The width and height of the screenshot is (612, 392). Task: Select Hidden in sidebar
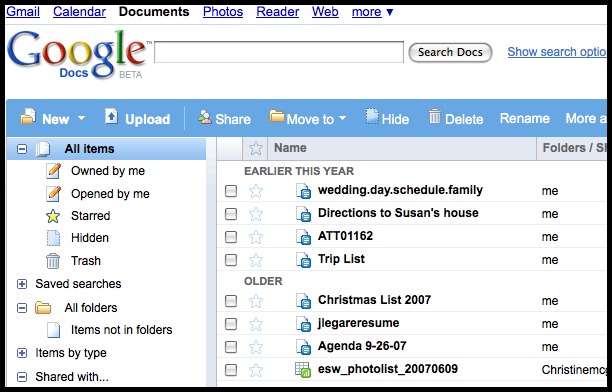click(90, 238)
